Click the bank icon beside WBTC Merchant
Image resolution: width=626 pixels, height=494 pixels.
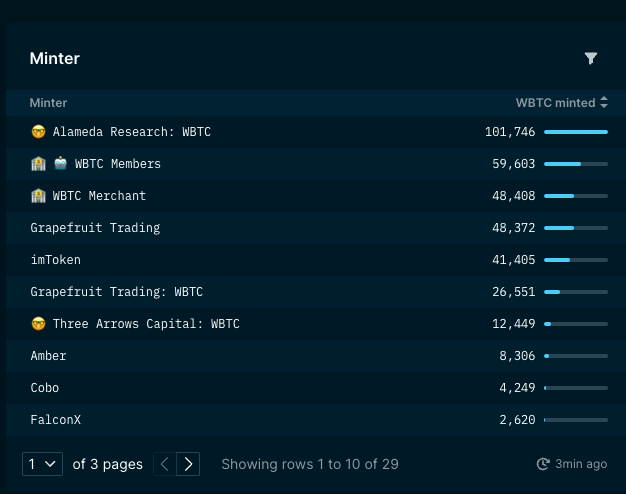pos(38,196)
